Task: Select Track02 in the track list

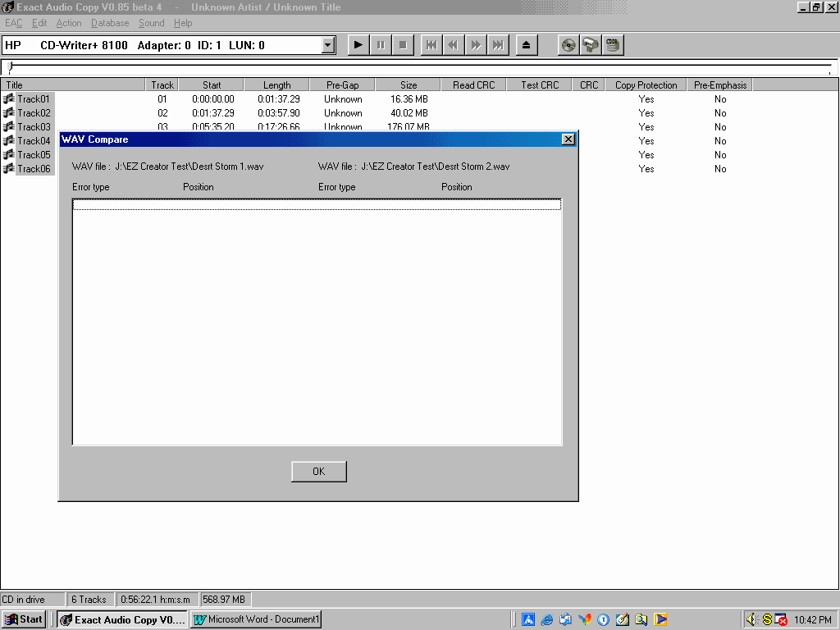Action: coord(33,113)
